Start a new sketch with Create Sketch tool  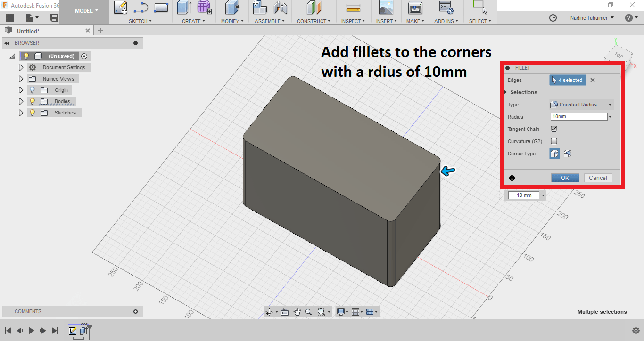tap(121, 7)
